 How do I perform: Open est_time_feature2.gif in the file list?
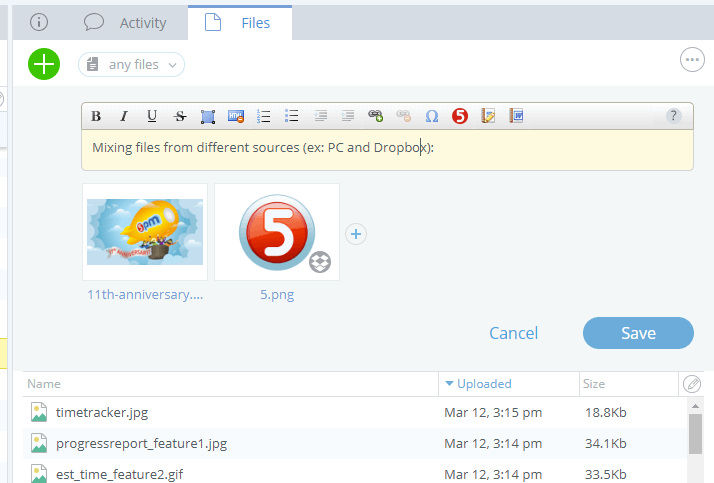click(x=119, y=474)
